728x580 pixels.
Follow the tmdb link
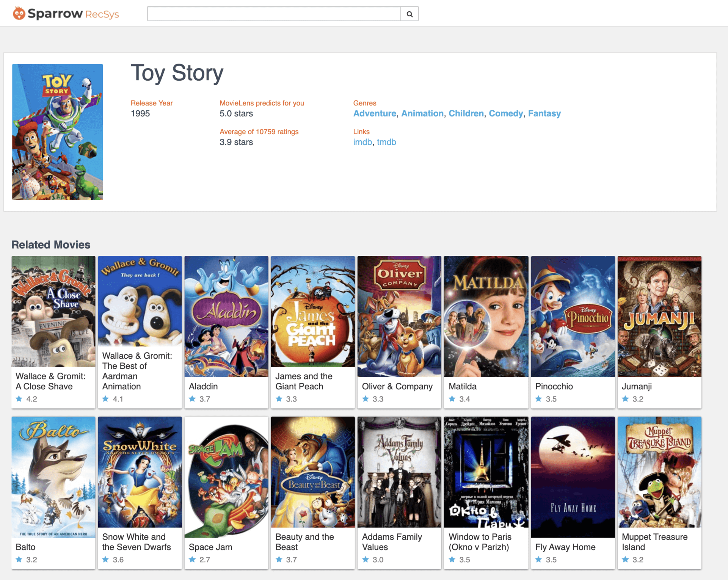386,142
